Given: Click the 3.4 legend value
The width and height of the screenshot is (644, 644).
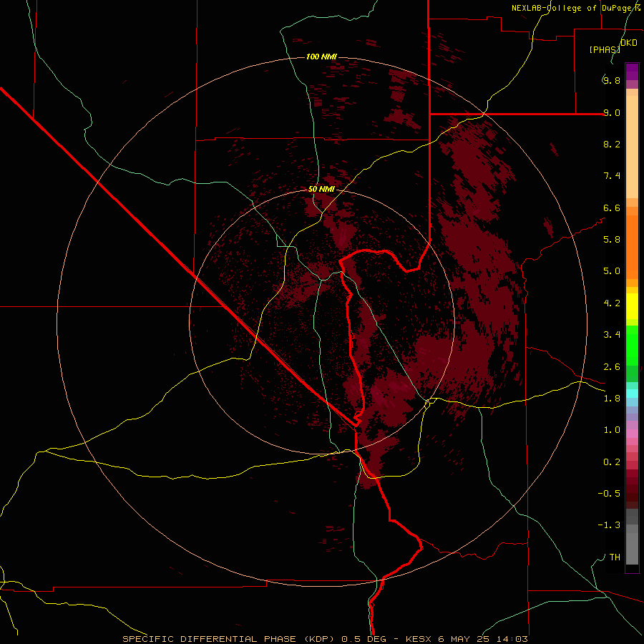Looking at the screenshot, I should [612, 335].
